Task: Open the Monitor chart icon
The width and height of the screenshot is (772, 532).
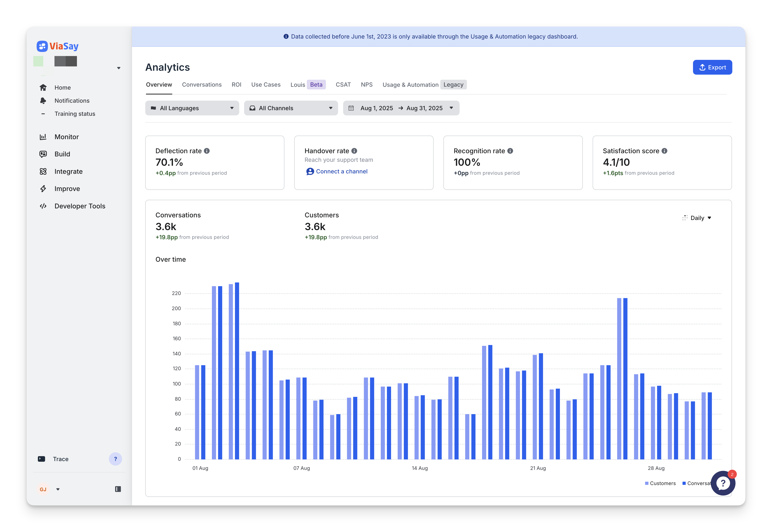Action: (x=43, y=137)
